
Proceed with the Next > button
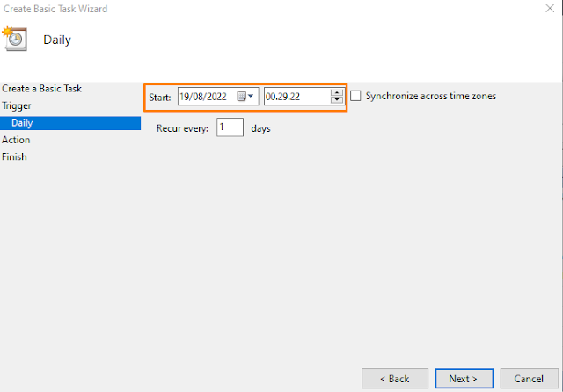(464, 378)
